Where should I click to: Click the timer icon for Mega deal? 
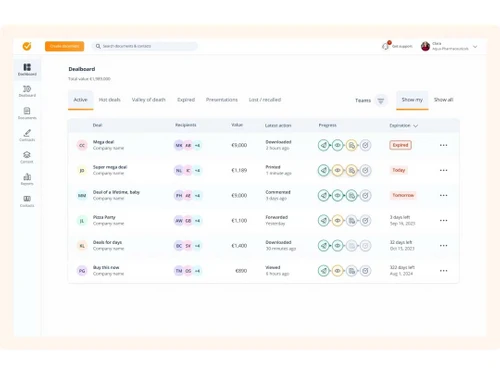365,145
